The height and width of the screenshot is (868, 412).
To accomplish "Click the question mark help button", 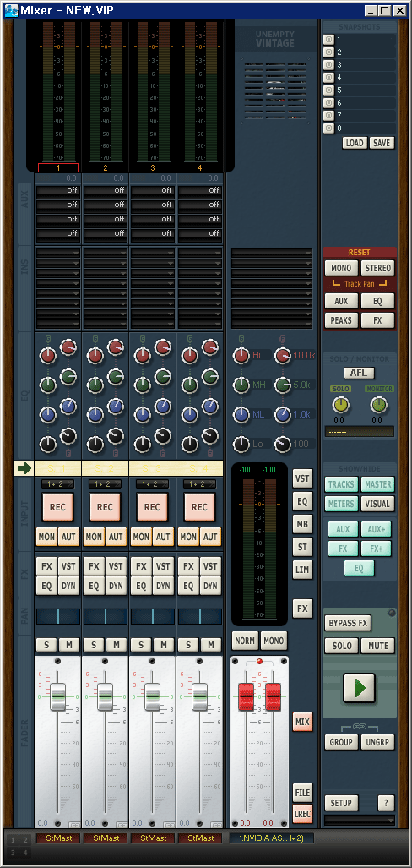I will [x=386, y=803].
